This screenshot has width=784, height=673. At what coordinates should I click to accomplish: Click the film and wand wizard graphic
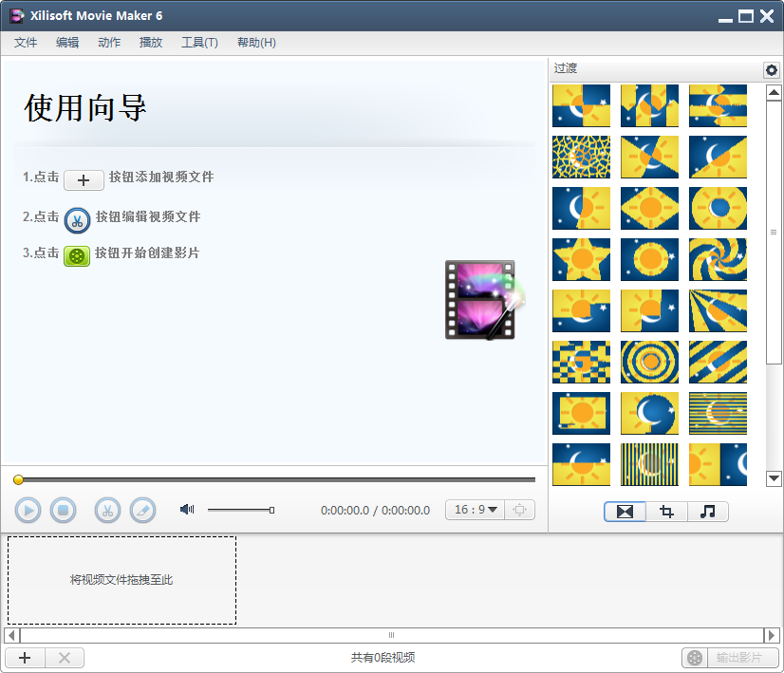click(484, 300)
